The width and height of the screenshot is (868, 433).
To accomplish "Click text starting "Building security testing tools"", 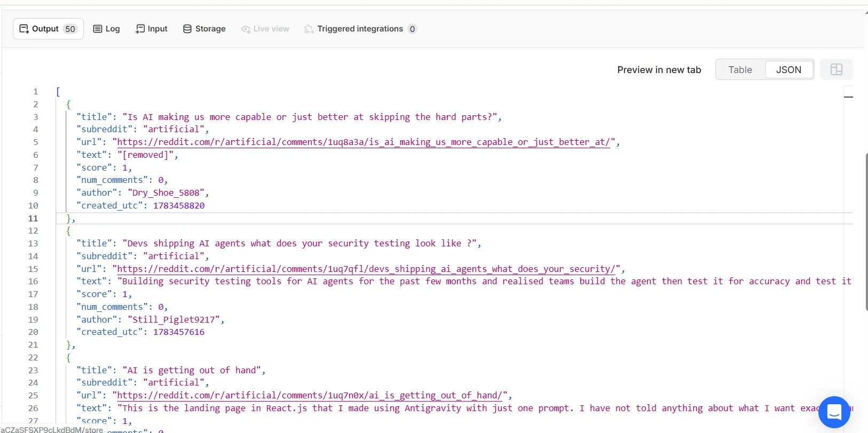I will pyautogui.click(x=484, y=281).
